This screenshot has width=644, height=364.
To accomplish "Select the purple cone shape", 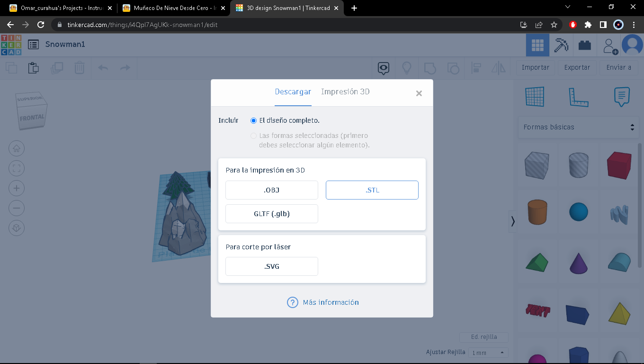I will coord(578,263).
